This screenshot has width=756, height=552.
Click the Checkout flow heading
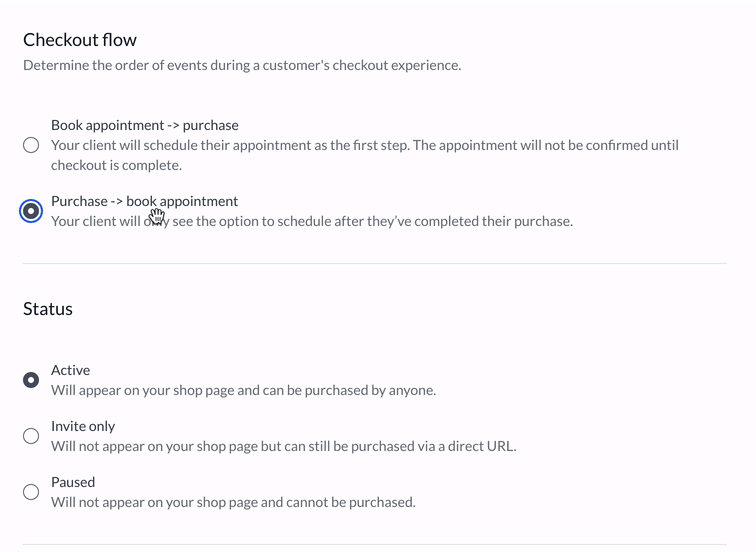pos(80,40)
